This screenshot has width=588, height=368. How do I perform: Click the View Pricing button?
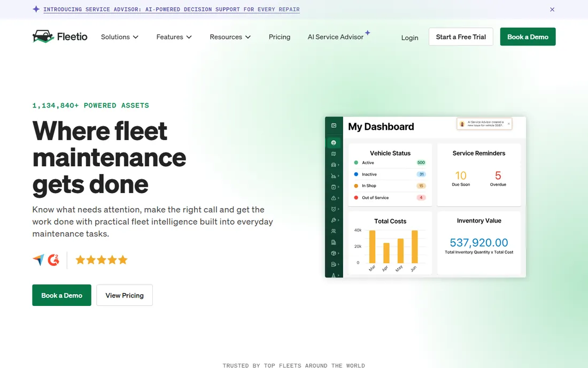tap(125, 295)
